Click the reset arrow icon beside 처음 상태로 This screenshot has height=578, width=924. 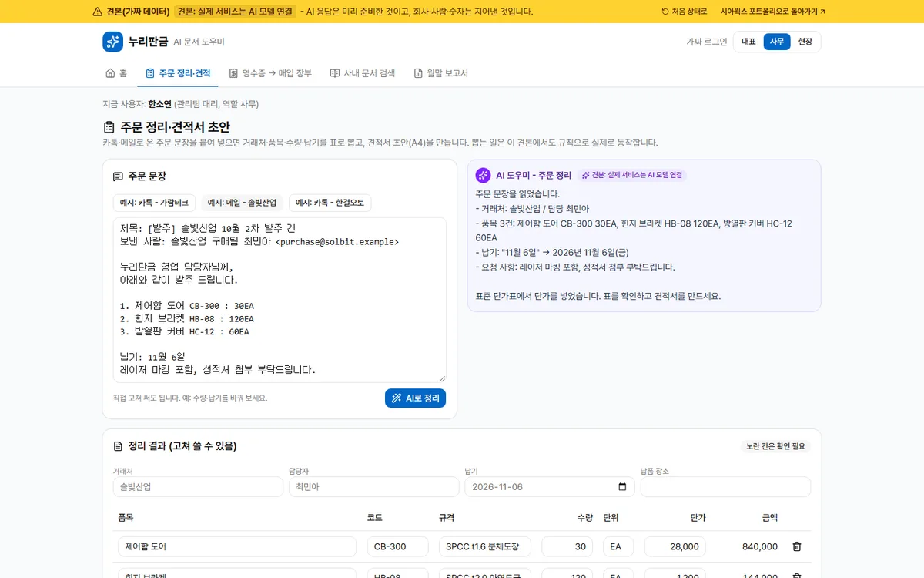click(x=665, y=12)
